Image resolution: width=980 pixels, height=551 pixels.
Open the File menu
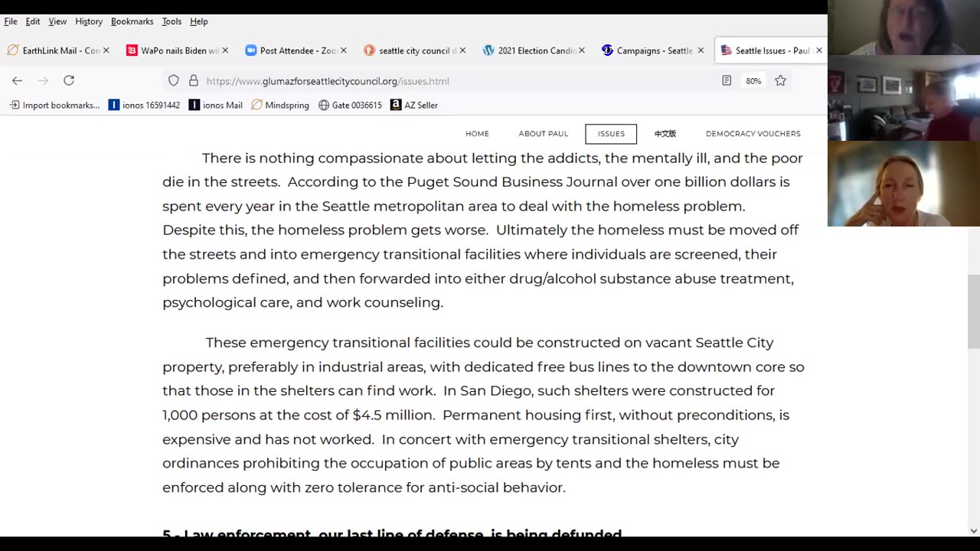[11, 21]
